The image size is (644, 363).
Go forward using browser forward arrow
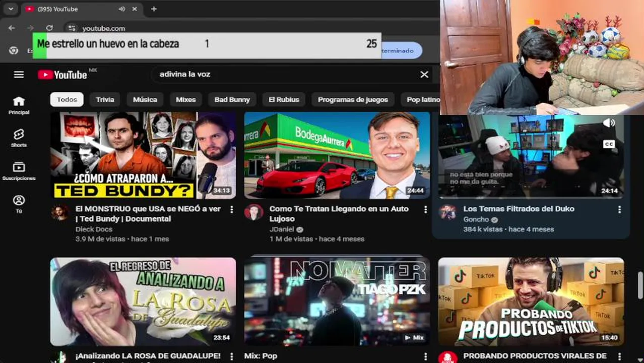[30, 28]
